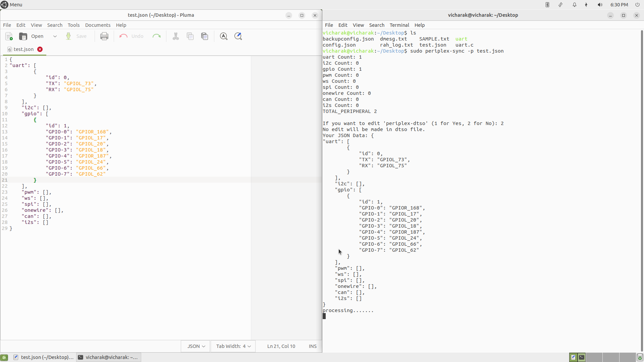Click test.json filename in ls output
This screenshot has height=362, width=644.
pyautogui.click(x=433, y=45)
